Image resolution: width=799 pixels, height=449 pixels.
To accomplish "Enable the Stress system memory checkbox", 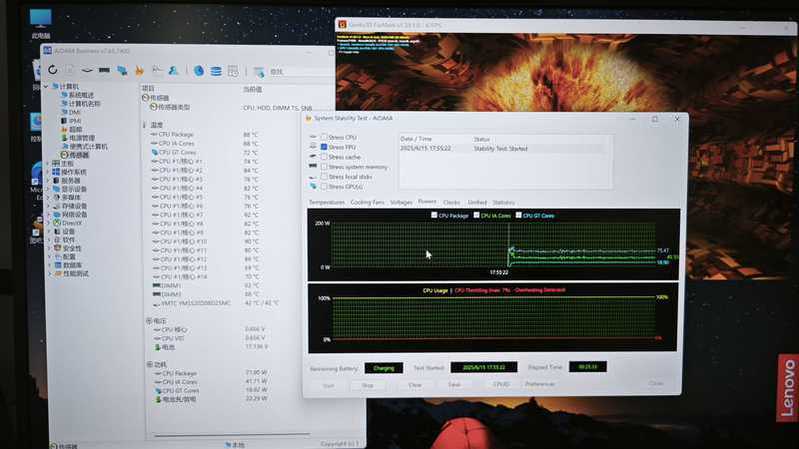I will (324, 167).
